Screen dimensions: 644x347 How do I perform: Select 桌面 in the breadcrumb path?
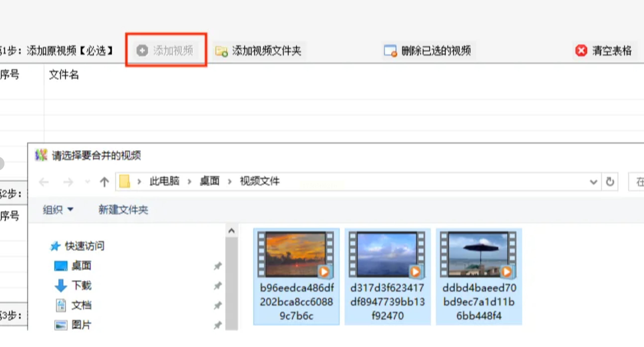click(210, 181)
